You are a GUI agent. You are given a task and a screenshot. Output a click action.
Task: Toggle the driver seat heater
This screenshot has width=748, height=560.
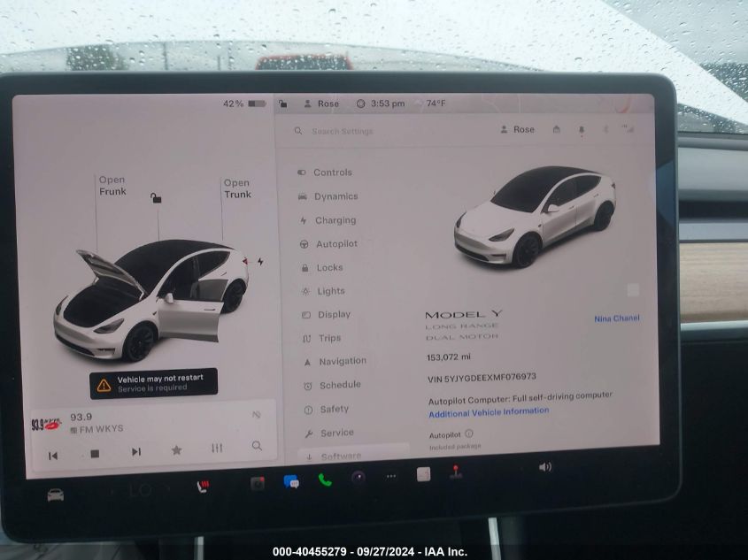click(203, 487)
